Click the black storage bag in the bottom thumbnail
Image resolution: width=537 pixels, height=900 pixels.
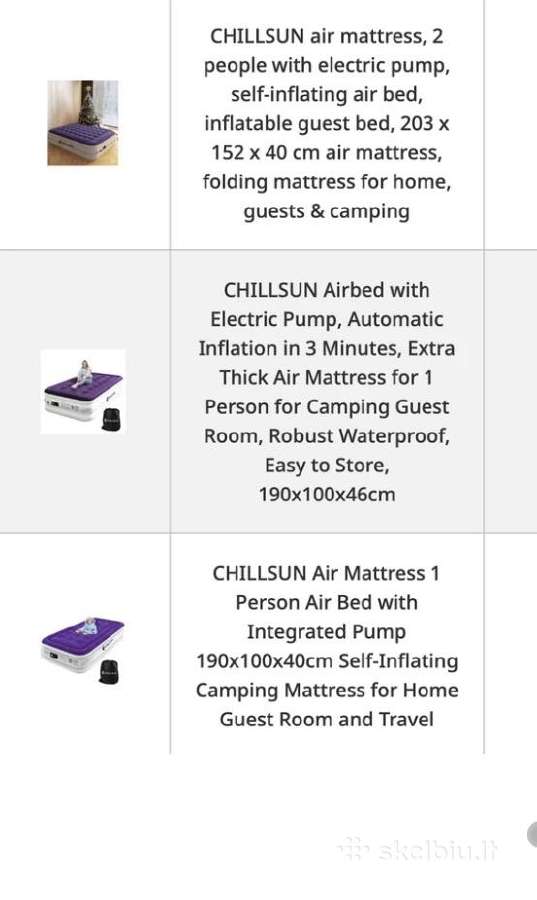tap(109, 672)
